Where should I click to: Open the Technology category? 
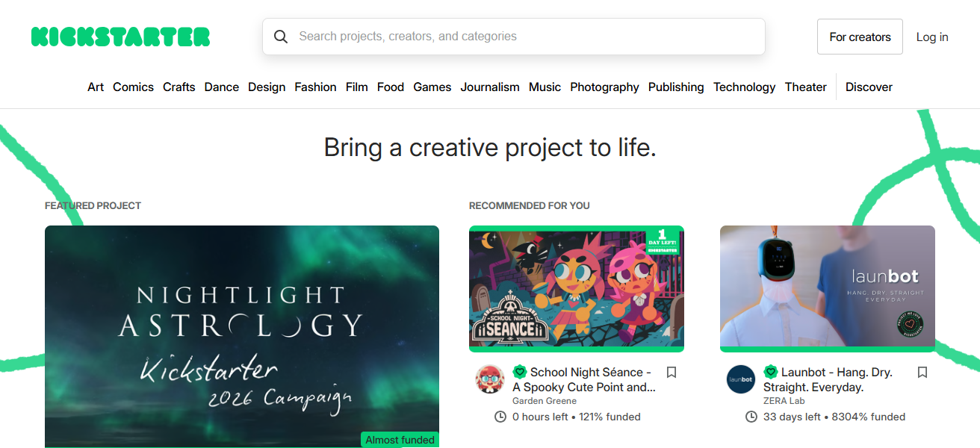(x=744, y=87)
